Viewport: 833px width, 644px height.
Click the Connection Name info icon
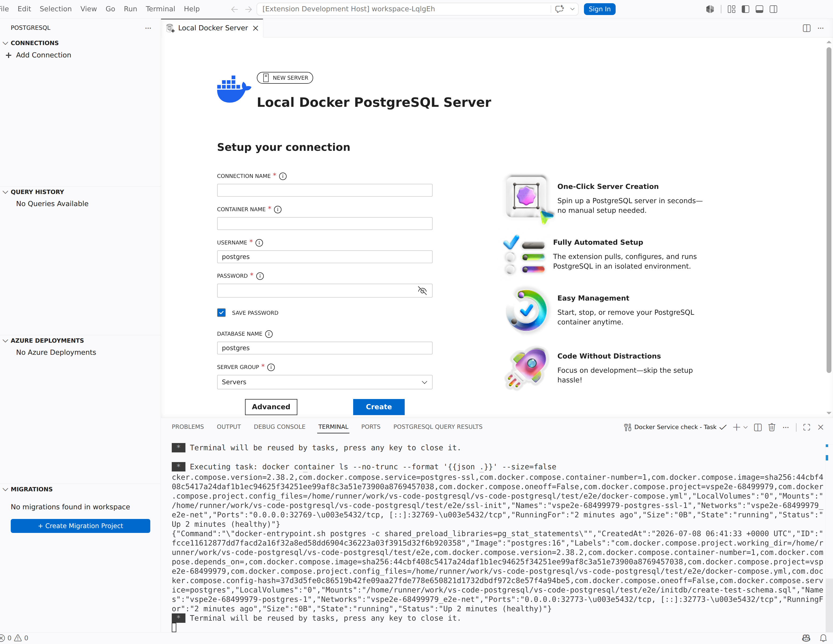click(283, 176)
